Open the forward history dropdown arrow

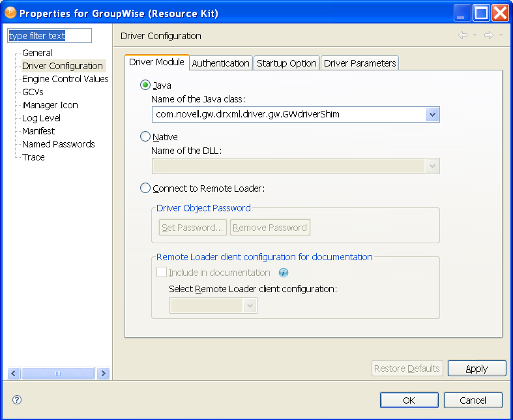point(501,35)
